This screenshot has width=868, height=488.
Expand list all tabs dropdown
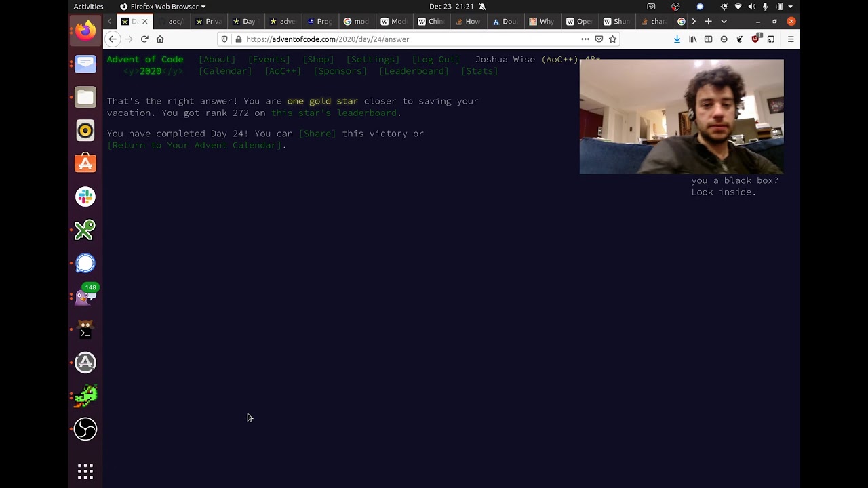(724, 22)
